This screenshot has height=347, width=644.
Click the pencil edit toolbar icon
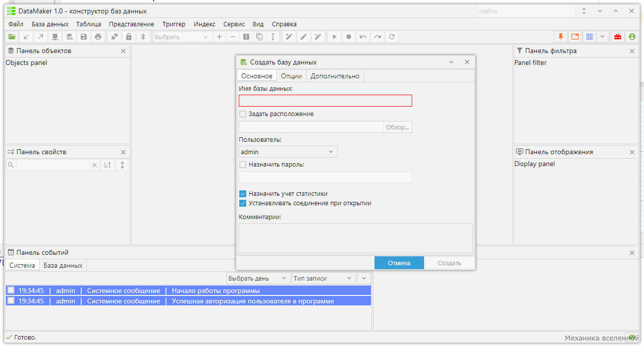tap(304, 37)
